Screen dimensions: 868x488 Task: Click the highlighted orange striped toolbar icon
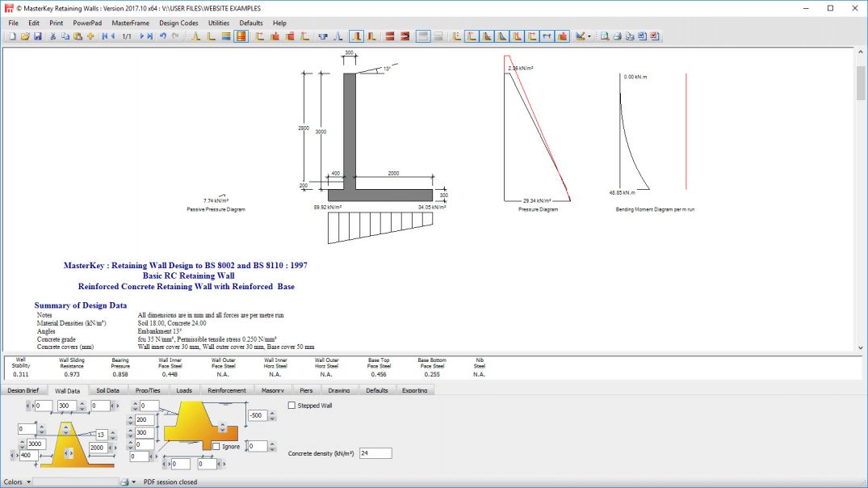click(x=241, y=36)
